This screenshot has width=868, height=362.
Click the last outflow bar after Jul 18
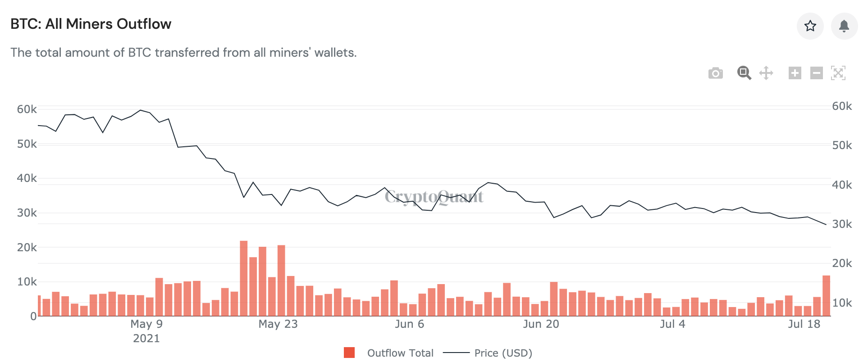point(826,296)
